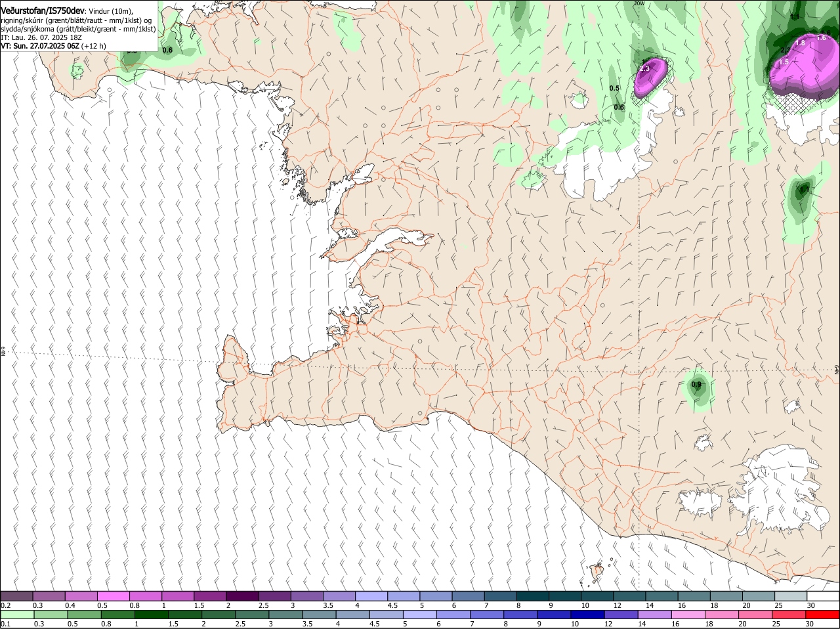Click the red 30 swatch in lower legend bar
This screenshot has height=629, width=840.
click(822, 615)
